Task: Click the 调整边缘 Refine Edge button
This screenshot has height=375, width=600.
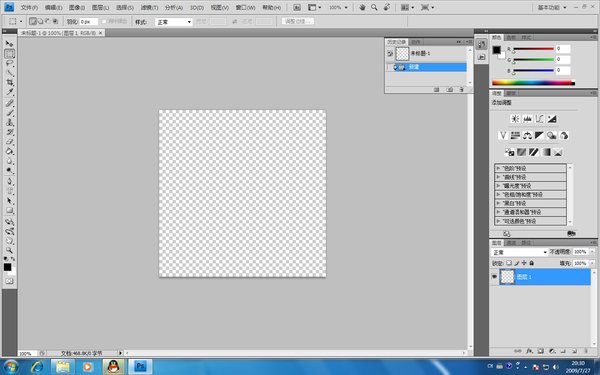Action: tap(298, 21)
